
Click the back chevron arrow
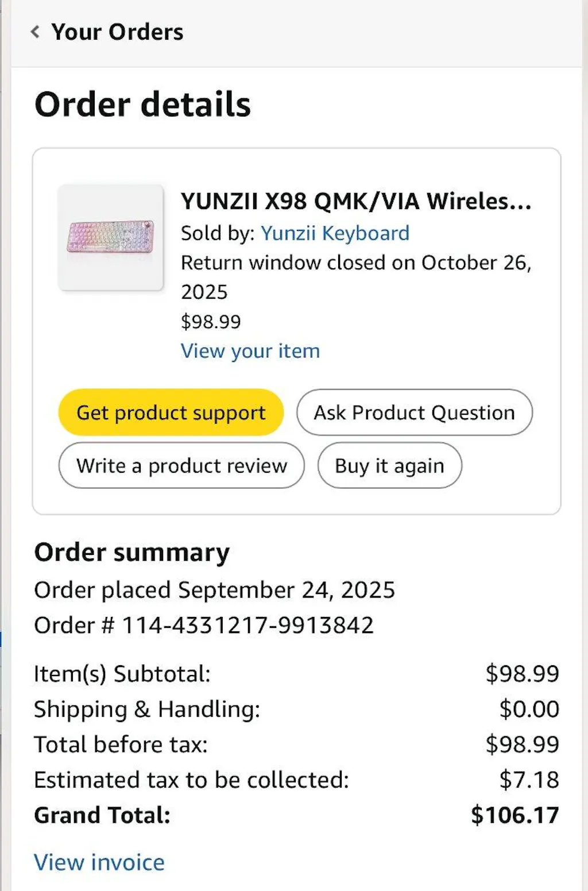(34, 32)
